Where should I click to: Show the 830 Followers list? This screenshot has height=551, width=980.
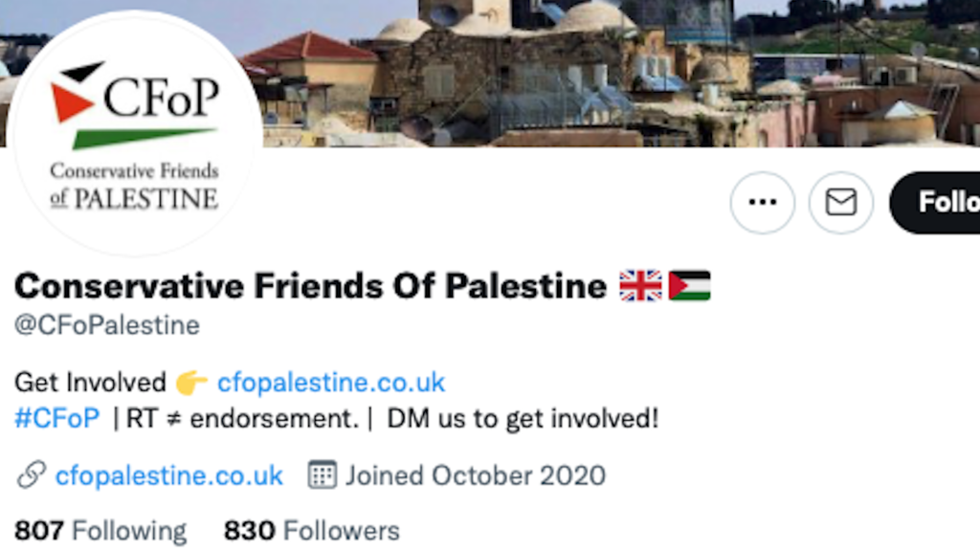[x=312, y=531]
